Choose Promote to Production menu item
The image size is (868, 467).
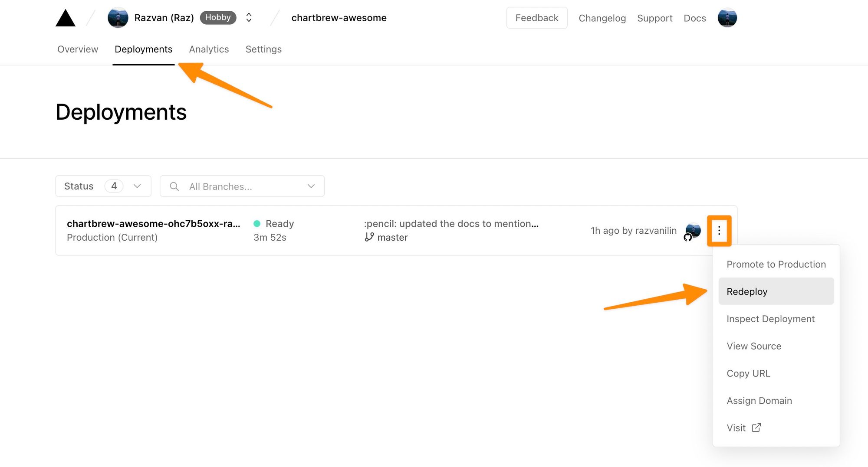(x=776, y=264)
